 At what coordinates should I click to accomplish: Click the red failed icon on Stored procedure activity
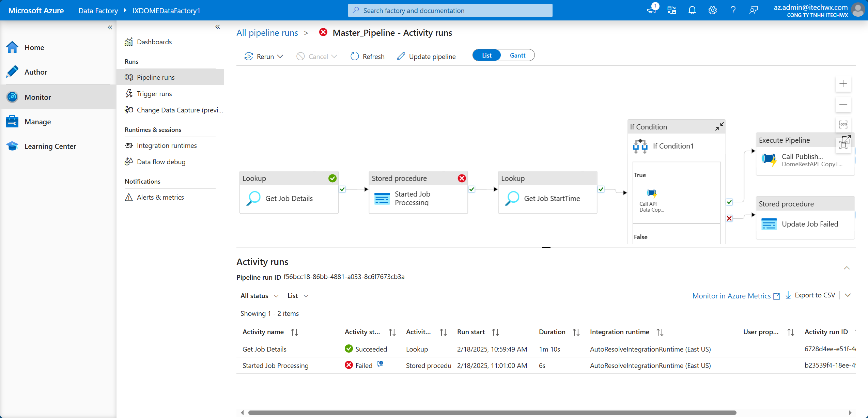[x=462, y=178]
